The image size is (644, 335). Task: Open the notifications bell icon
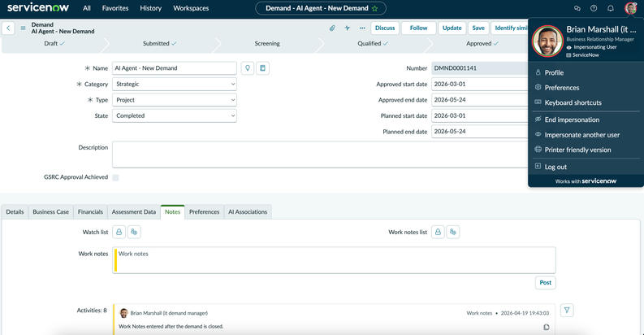(x=611, y=8)
